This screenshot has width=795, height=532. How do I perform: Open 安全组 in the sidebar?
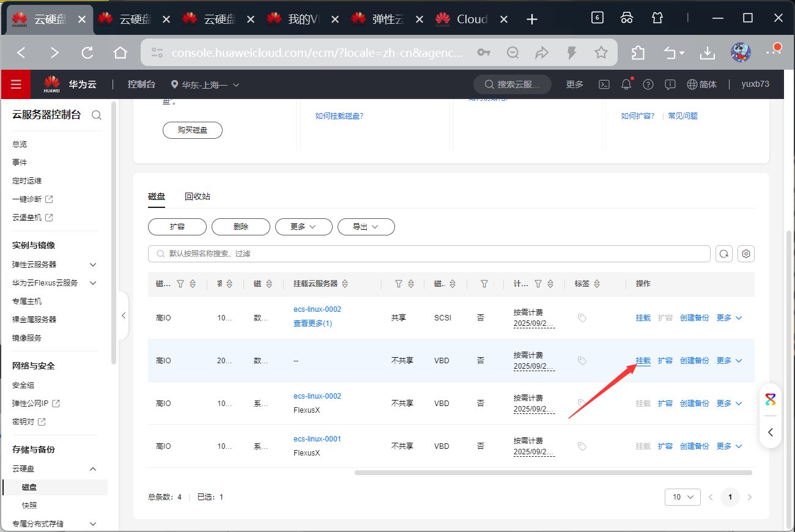pyautogui.click(x=23, y=385)
